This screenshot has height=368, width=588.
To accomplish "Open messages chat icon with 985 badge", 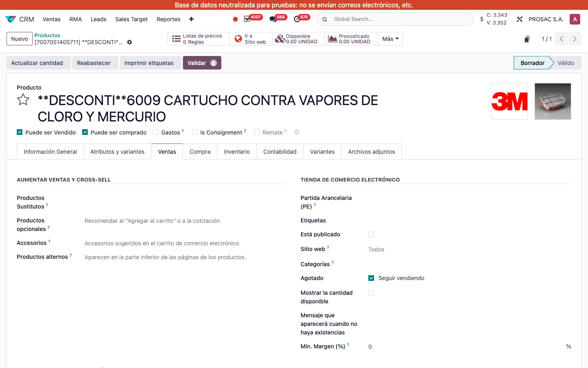I will tap(273, 19).
